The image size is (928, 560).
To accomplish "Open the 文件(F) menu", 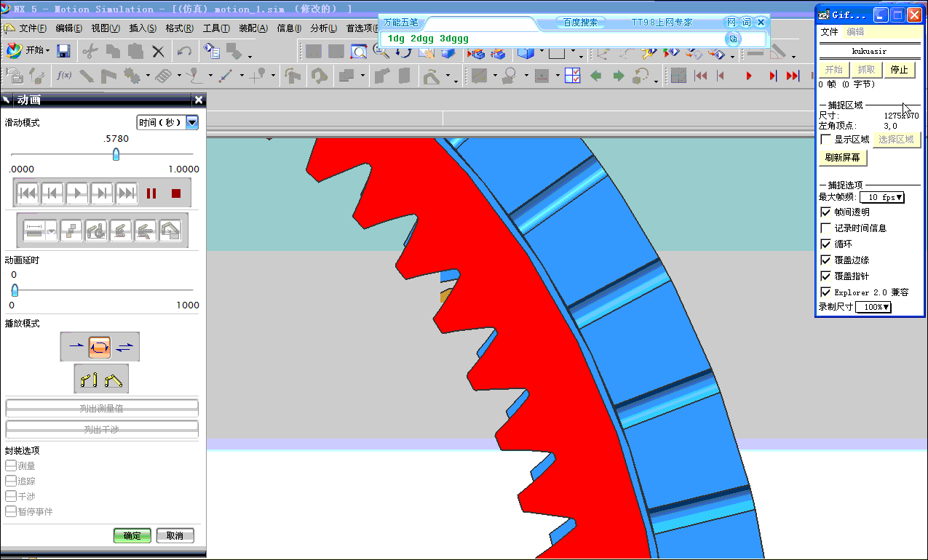I will 33,28.
